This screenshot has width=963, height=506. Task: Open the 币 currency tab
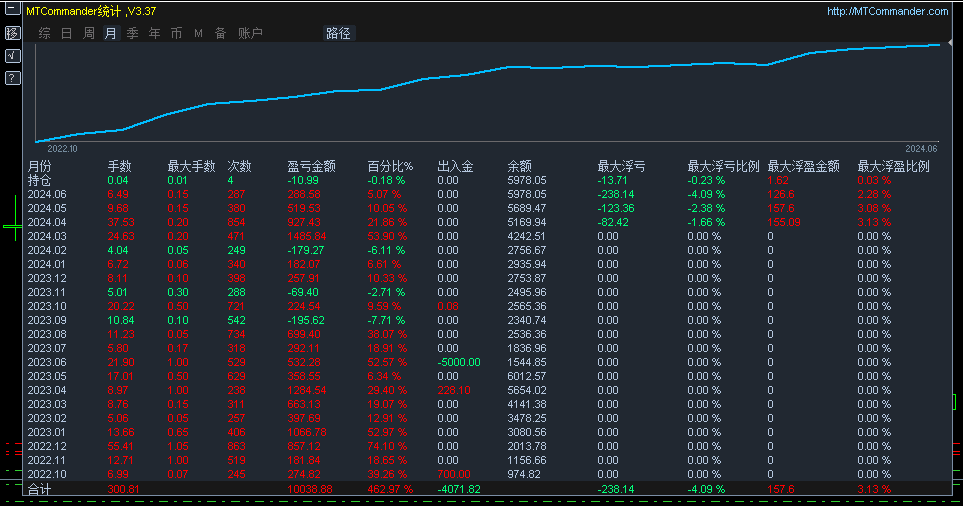(176, 33)
